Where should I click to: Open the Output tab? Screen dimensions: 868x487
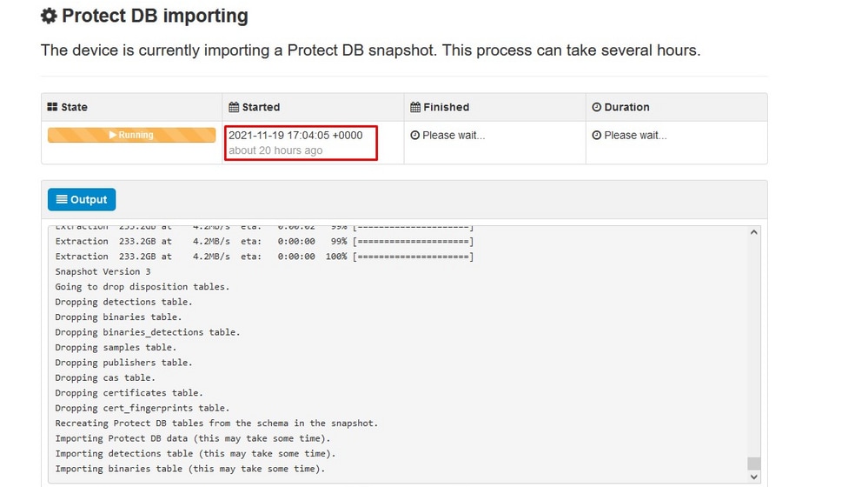click(82, 199)
